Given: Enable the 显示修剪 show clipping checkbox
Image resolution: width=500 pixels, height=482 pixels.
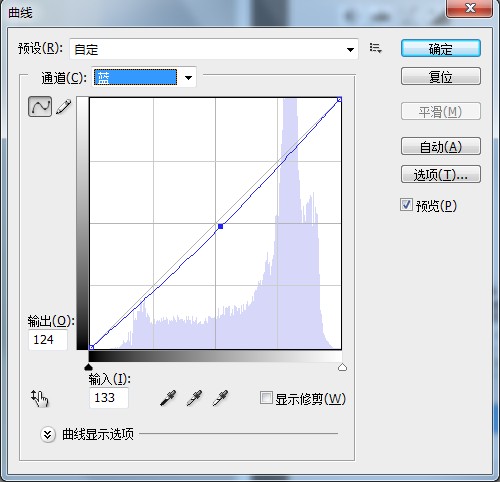Looking at the screenshot, I should coord(266,398).
